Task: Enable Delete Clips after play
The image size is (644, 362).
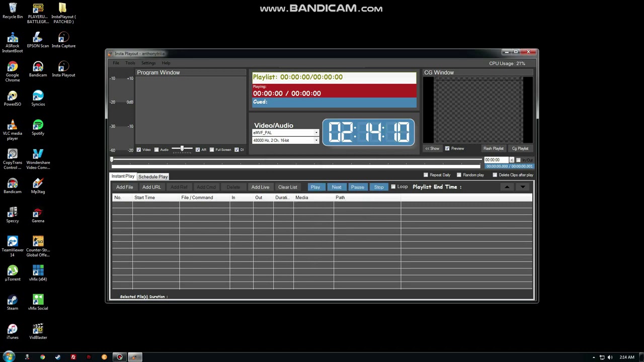Action: click(495, 175)
